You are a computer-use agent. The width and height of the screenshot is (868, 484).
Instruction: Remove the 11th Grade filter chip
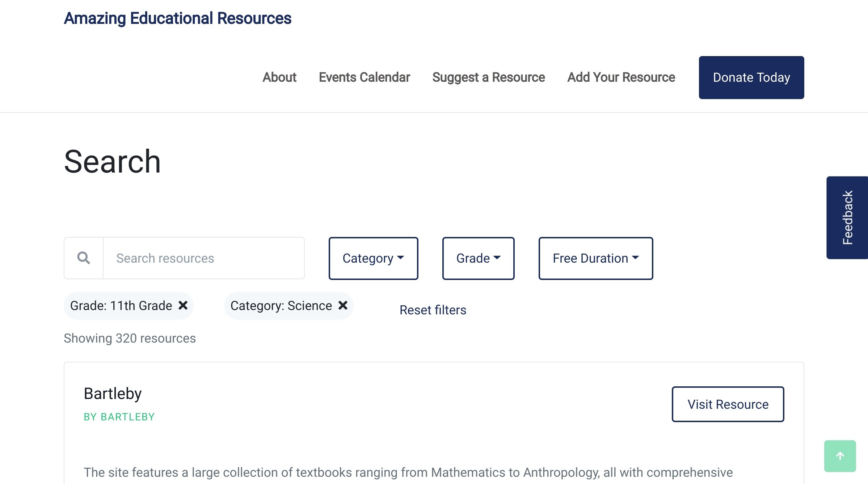point(183,306)
